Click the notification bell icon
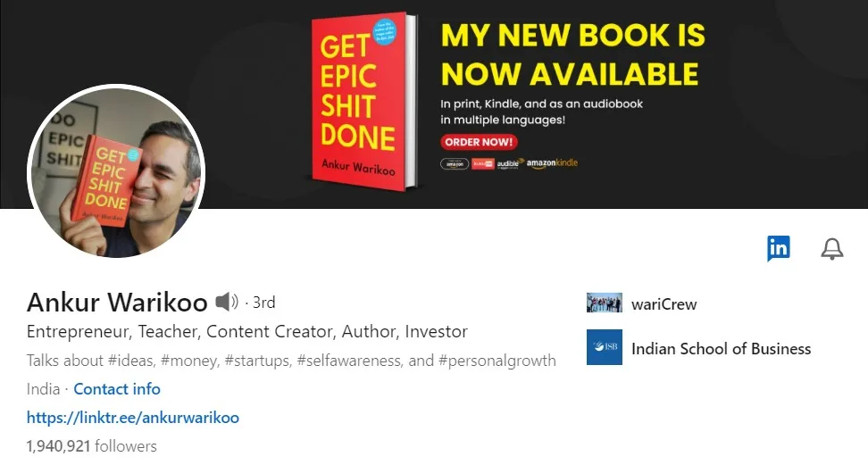This screenshot has height=465, width=868. 831,248
